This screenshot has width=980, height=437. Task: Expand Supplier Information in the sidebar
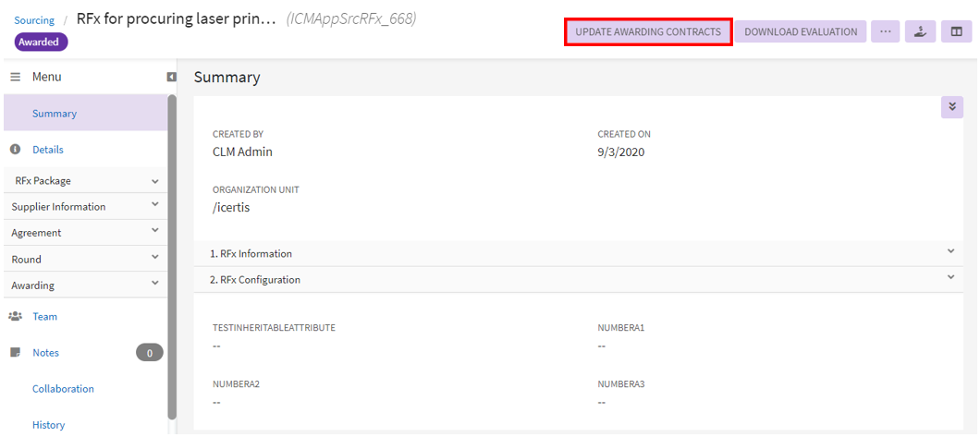(154, 207)
